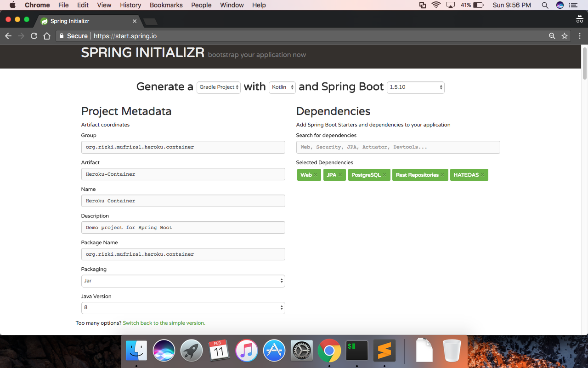Click the Wi-Fi status icon

point(436,5)
